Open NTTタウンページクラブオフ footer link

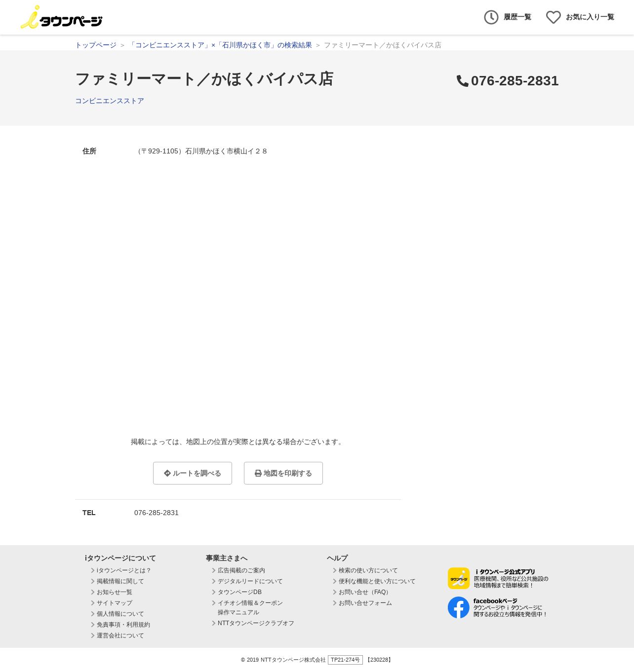[256, 623]
